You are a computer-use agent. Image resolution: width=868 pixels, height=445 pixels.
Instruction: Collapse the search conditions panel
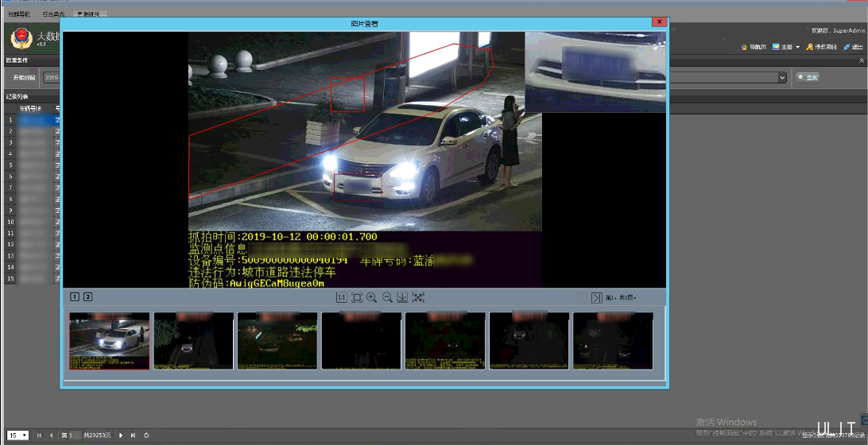(x=862, y=60)
